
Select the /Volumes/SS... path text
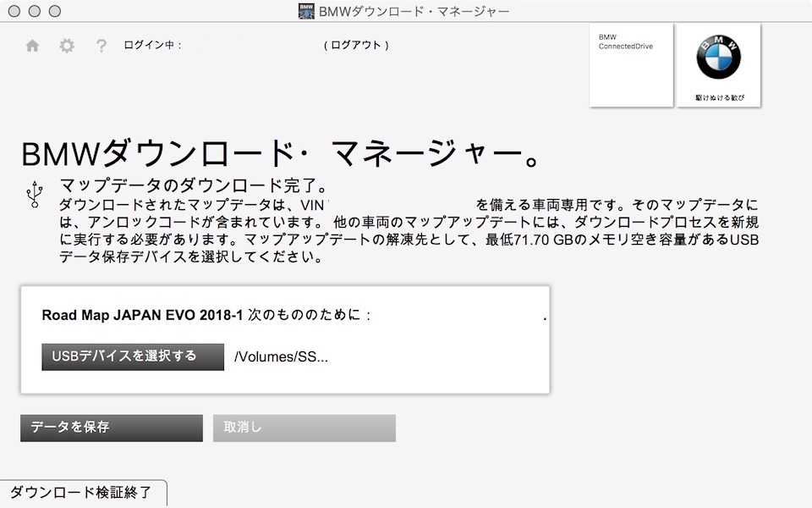tap(281, 356)
